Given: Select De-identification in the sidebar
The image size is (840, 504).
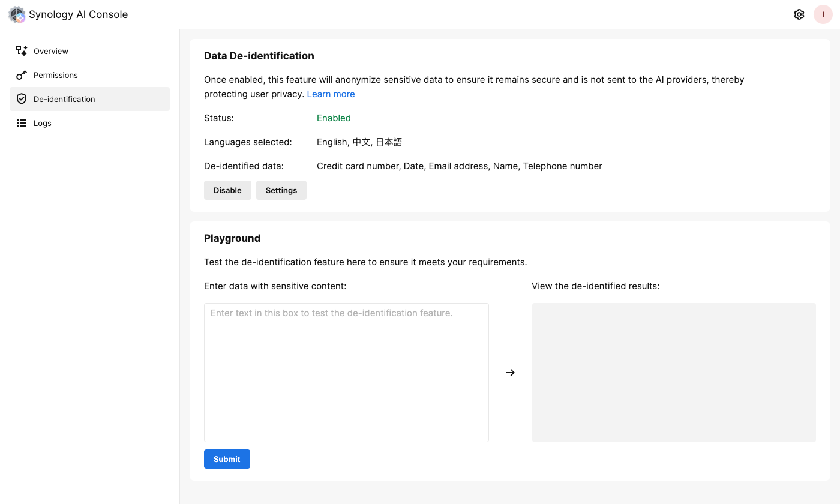Looking at the screenshot, I should (x=64, y=99).
